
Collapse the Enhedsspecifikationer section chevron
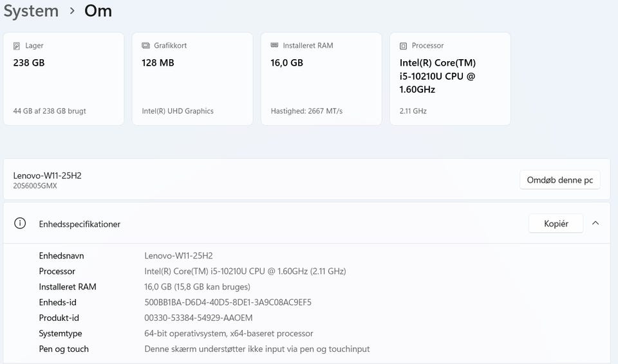(x=595, y=223)
